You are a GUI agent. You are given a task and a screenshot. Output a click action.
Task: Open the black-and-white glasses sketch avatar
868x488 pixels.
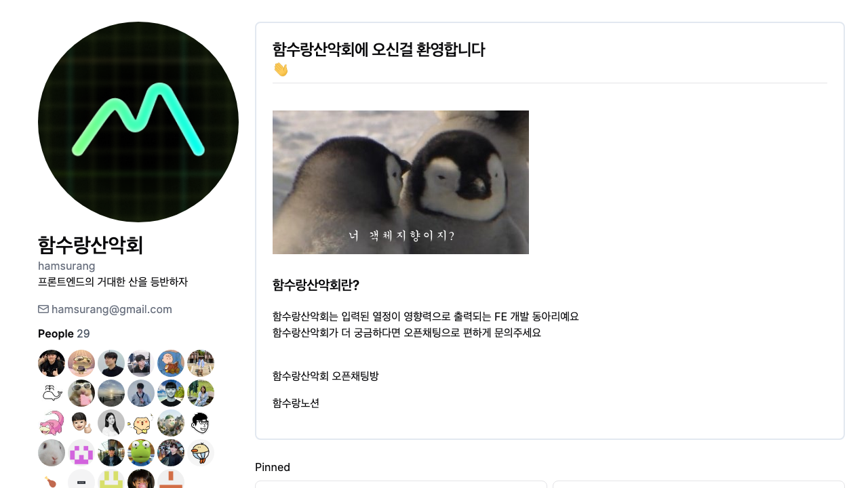201,423
